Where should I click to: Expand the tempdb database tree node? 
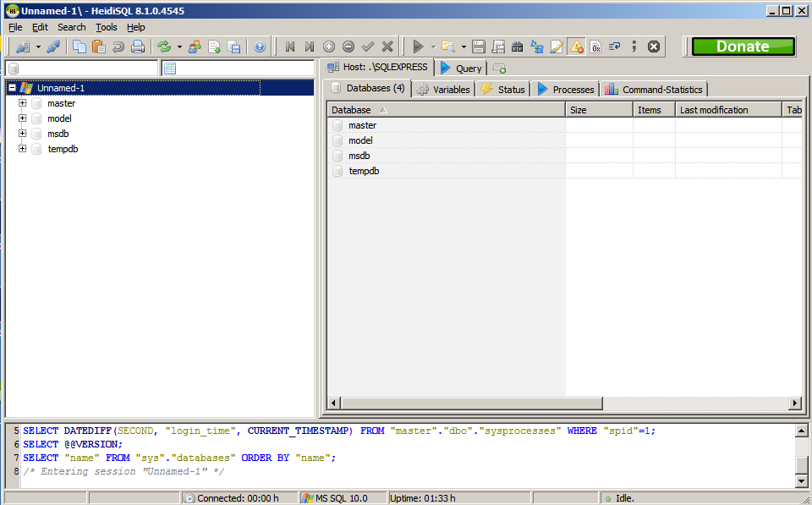(22, 149)
